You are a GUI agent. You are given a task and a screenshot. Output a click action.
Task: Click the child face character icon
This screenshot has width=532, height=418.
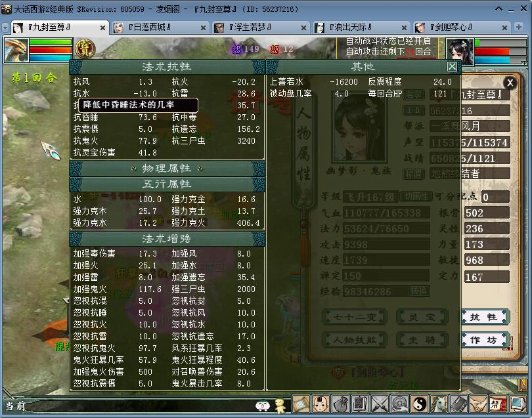[321, 404]
